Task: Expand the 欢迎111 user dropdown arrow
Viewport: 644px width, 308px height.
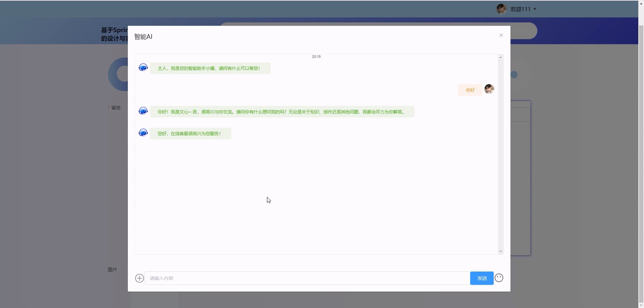Action: tap(535, 9)
